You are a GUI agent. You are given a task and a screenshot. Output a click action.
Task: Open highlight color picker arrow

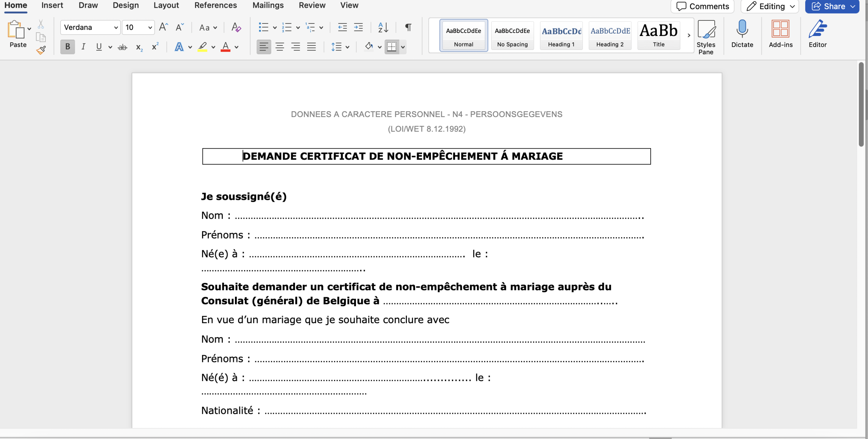click(x=213, y=47)
